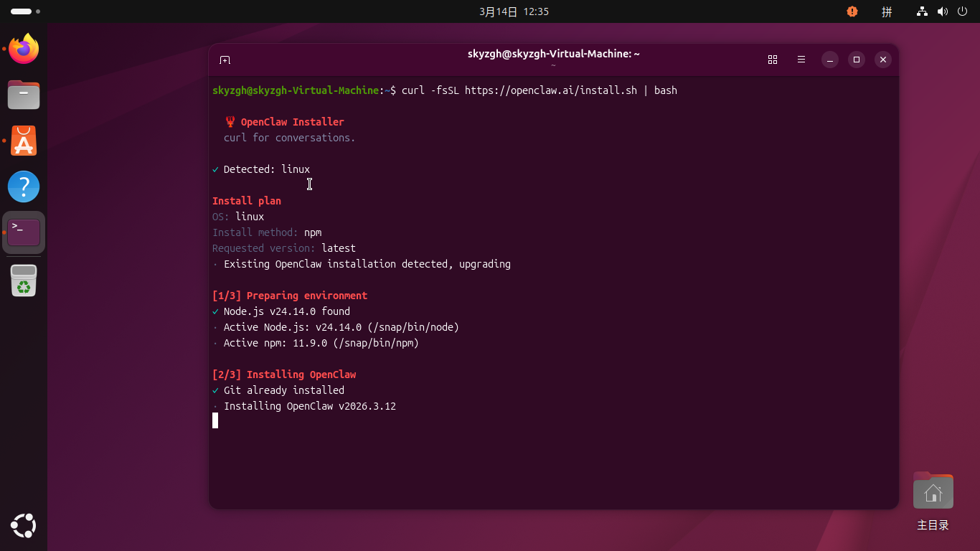The height and width of the screenshot is (551, 980).
Task: Click the volume speaker icon in top bar
Action: point(942,11)
